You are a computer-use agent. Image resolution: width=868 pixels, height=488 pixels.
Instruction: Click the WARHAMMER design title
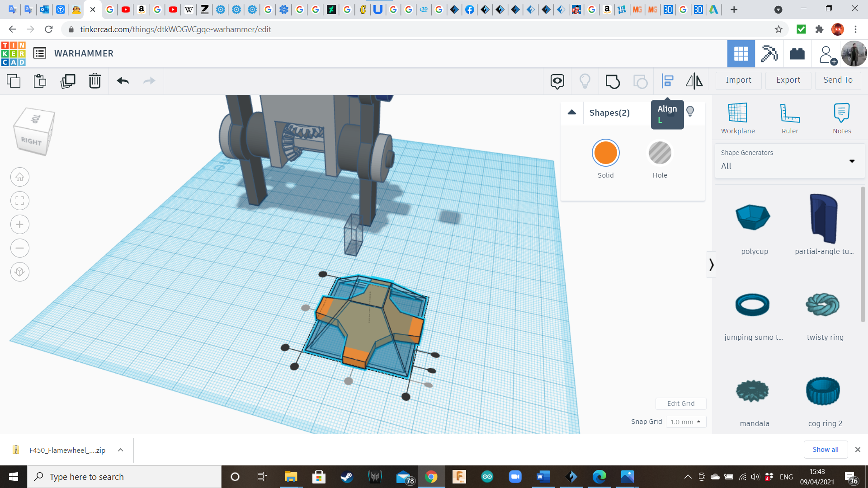coord(84,54)
